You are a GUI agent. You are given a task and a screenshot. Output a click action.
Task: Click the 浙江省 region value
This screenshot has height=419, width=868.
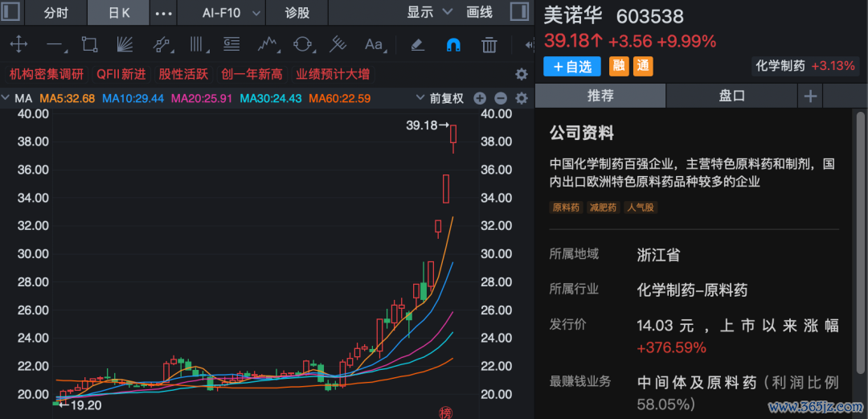point(659,255)
